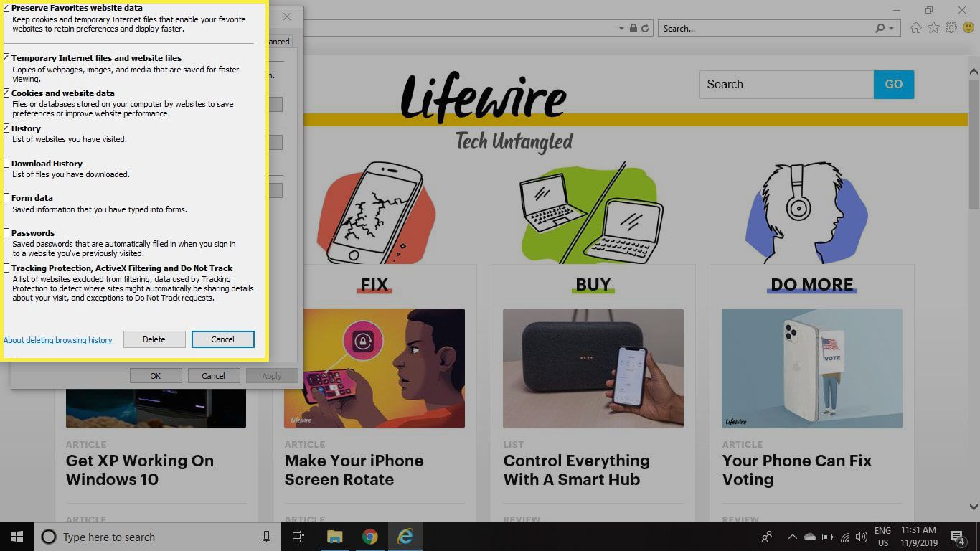Open the People icon in system tray
This screenshot has height=551, width=980.
tap(767, 537)
